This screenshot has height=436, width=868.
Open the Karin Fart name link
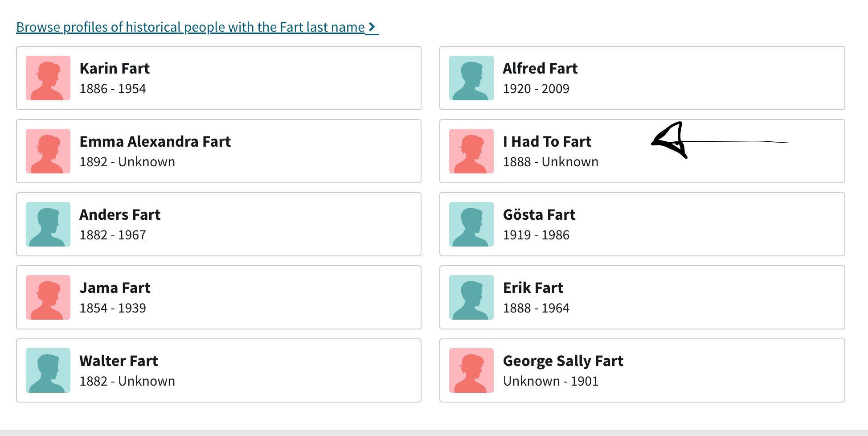(115, 69)
